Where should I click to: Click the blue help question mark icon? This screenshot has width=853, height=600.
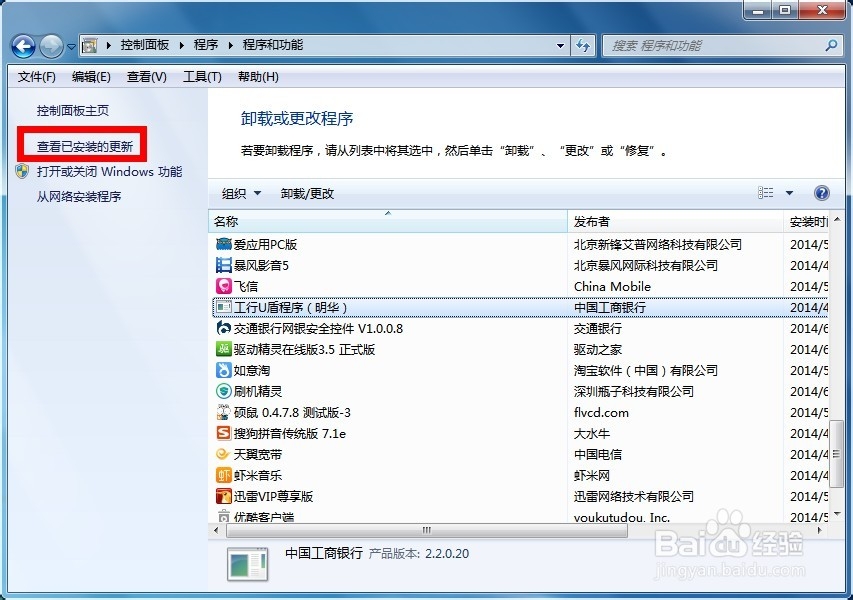point(821,193)
